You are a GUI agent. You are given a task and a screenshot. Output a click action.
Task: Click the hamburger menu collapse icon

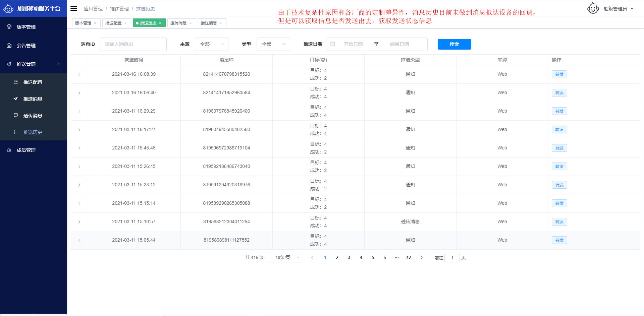pyautogui.click(x=74, y=8)
